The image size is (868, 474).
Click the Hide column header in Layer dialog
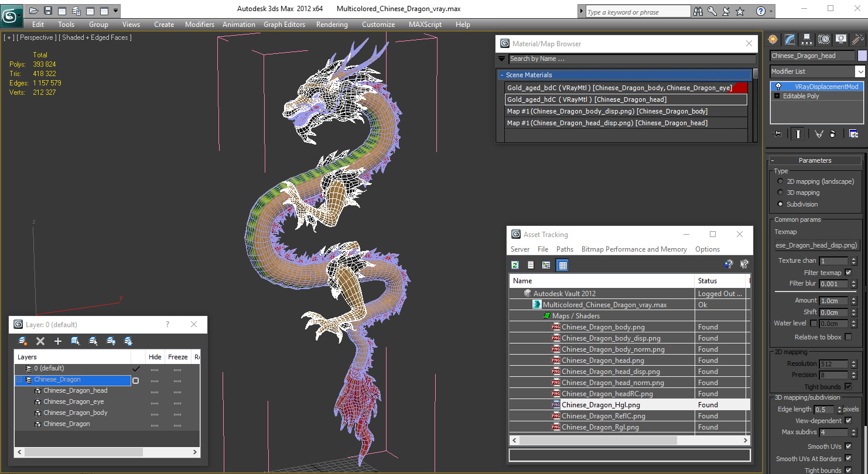click(155, 357)
